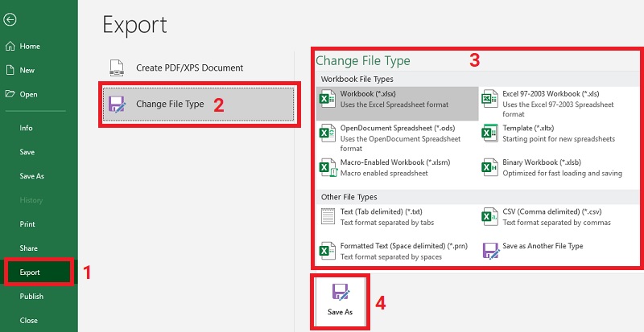
Task: Click the Open folder icon
Action: point(10,94)
